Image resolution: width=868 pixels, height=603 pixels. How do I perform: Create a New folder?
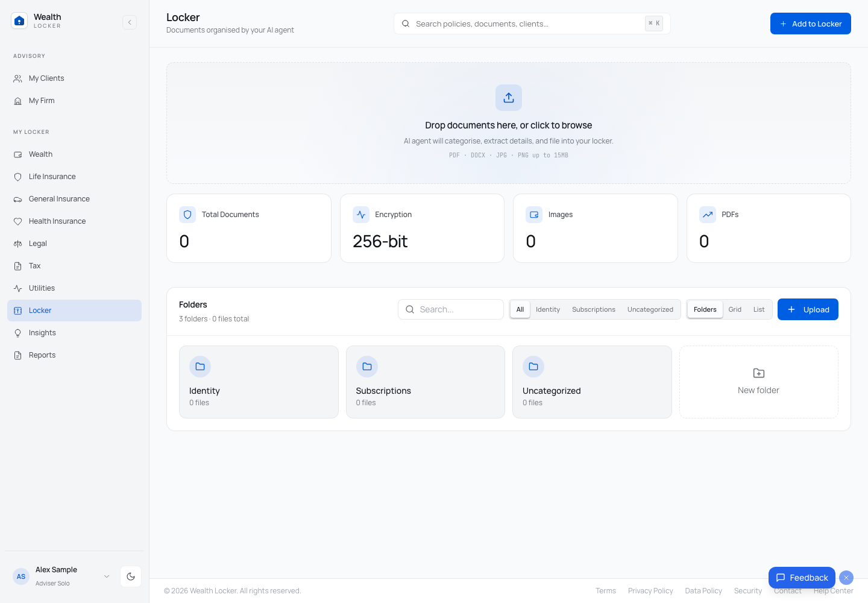point(759,382)
